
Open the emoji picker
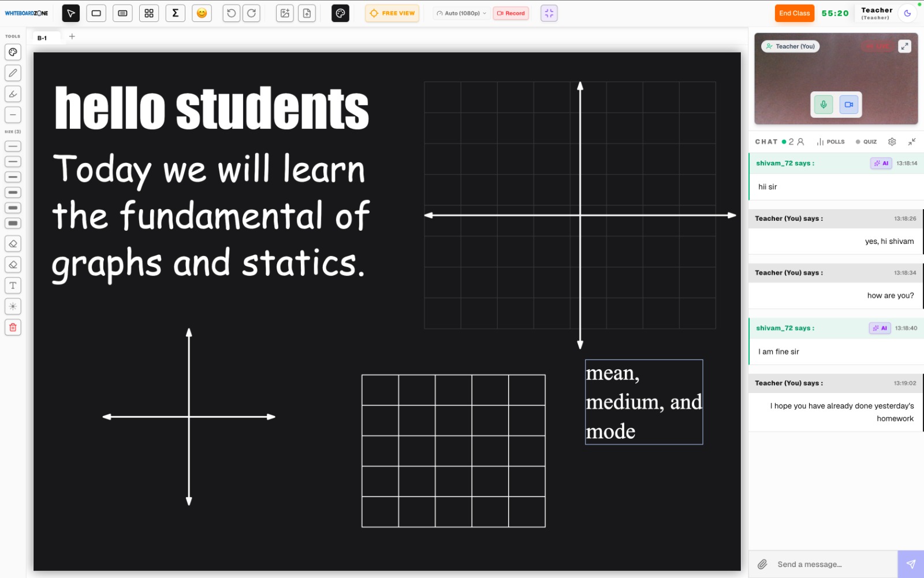pyautogui.click(x=202, y=13)
